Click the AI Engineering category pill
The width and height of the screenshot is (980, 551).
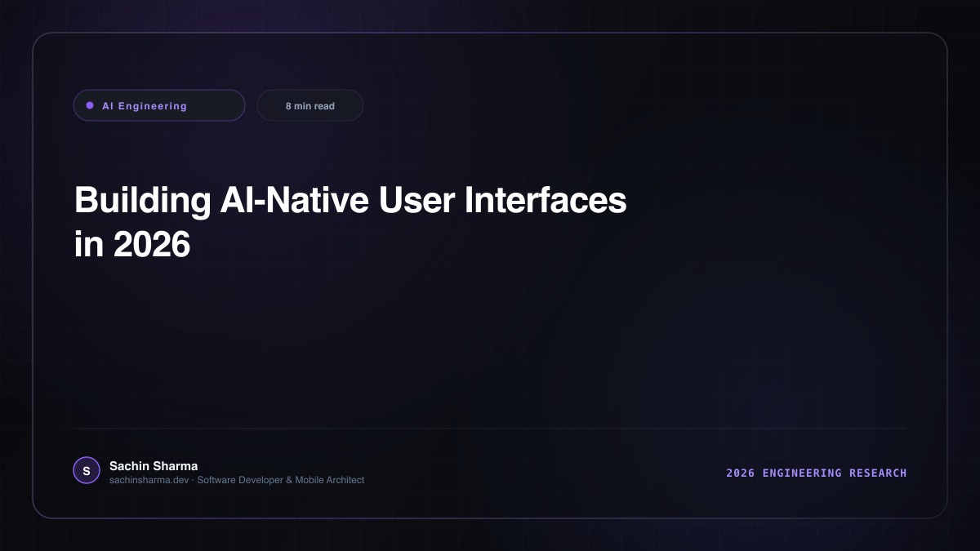point(159,105)
